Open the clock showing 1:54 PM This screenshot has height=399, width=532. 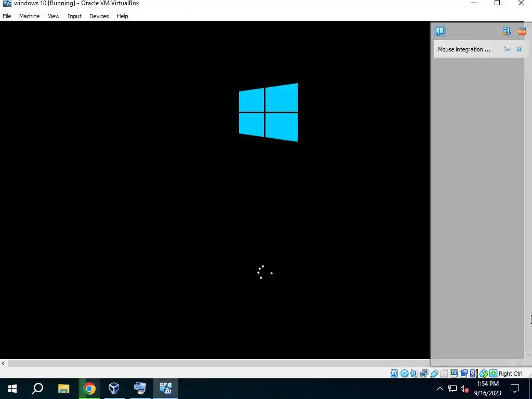pos(487,389)
